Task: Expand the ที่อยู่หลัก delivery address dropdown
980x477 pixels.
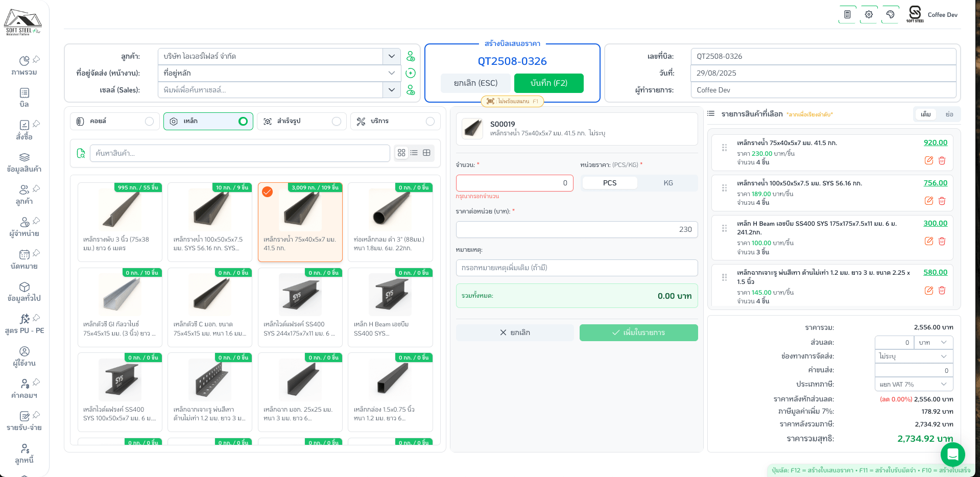Action: 392,73
